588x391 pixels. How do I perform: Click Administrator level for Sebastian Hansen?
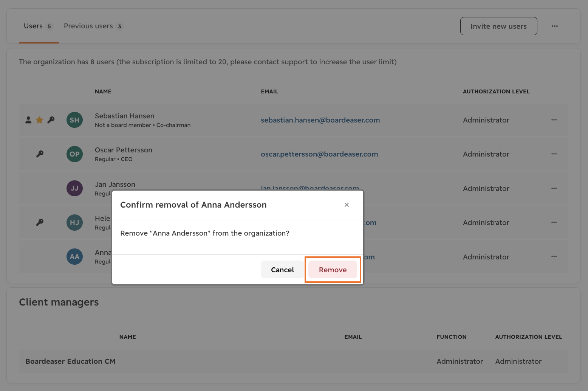coord(486,120)
